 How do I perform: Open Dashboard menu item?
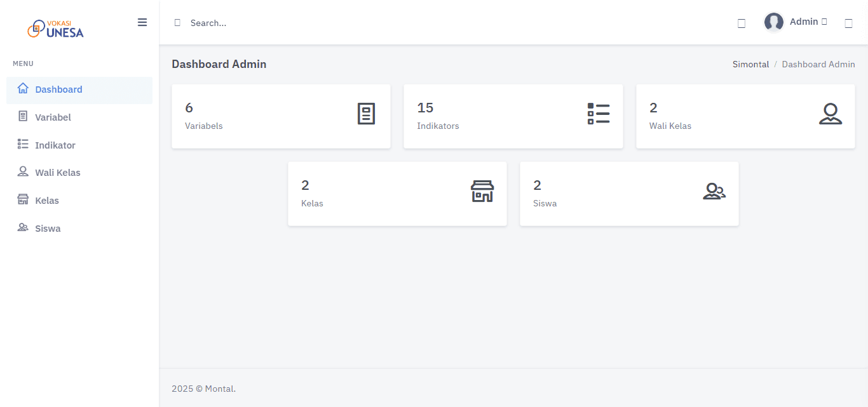coord(79,90)
